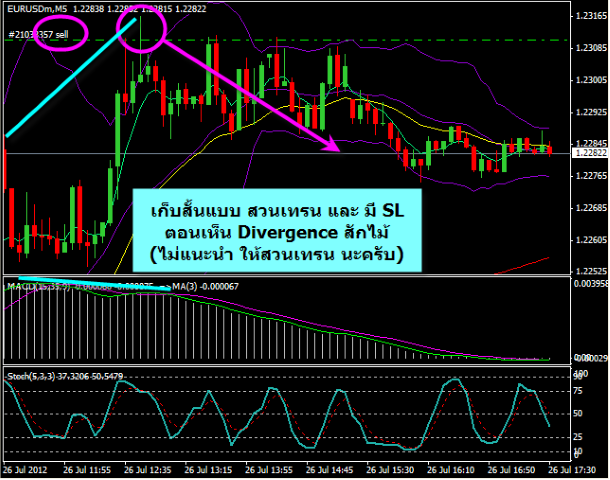Click the 26 Jul 16:50 time label
The image size is (610, 480).
(512, 470)
